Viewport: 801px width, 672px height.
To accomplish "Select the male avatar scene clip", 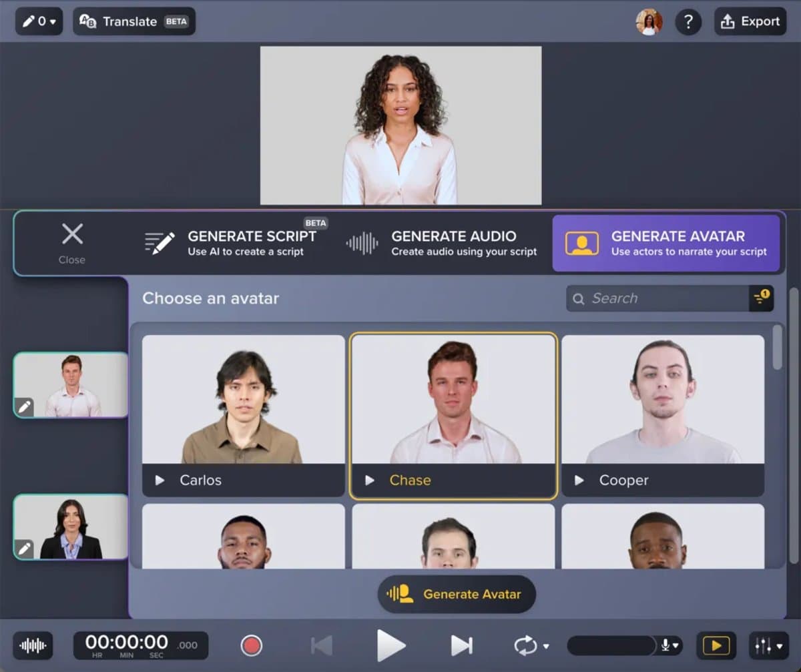I will (71, 385).
